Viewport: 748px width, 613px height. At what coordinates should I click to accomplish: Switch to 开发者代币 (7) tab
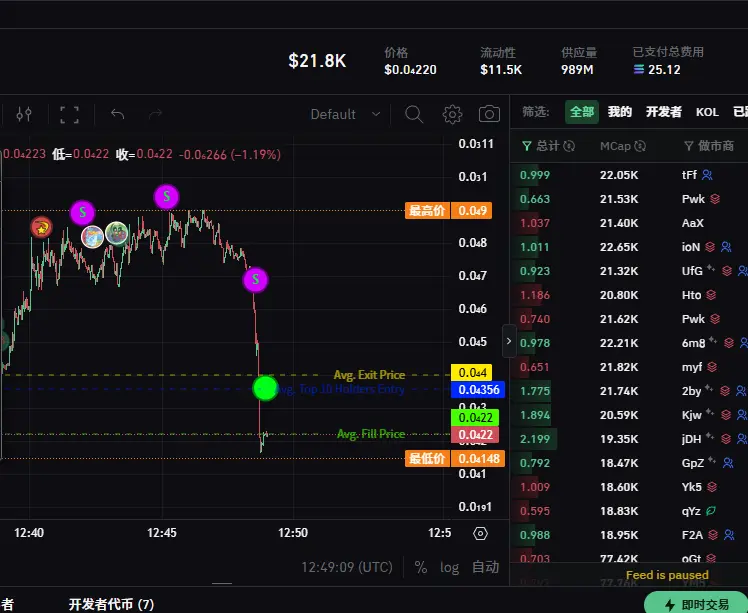click(111, 604)
